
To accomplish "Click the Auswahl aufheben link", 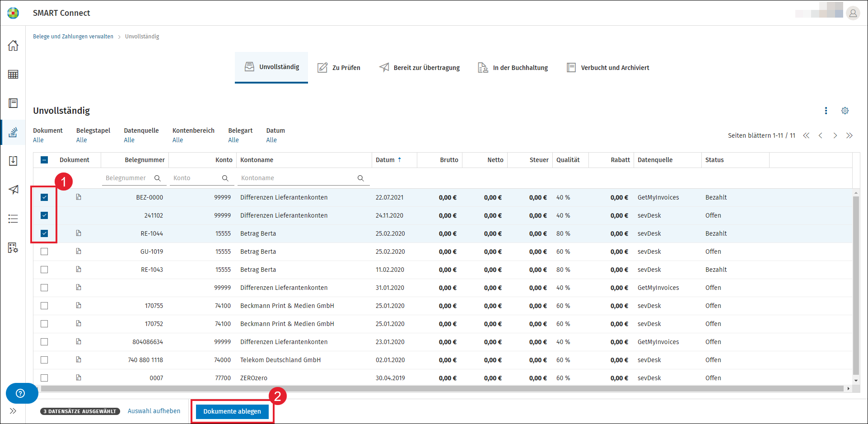I will click(154, 411).
